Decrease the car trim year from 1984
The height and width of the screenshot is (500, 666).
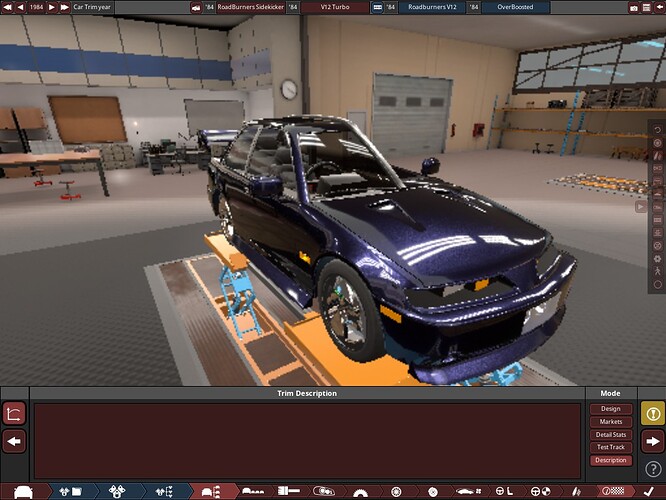pos(18,7)
